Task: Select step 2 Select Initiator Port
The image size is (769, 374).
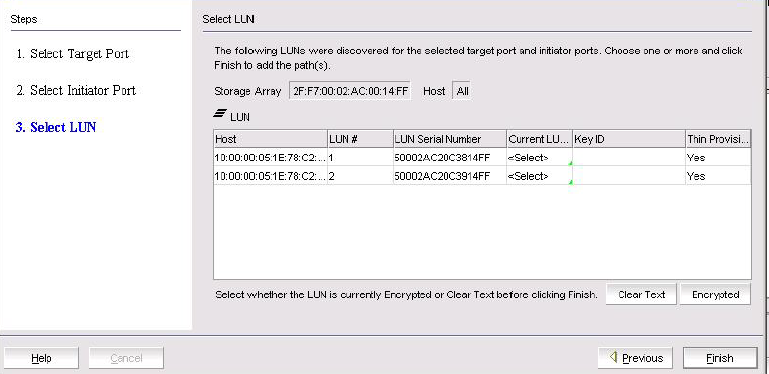Action: click(76, 90)
